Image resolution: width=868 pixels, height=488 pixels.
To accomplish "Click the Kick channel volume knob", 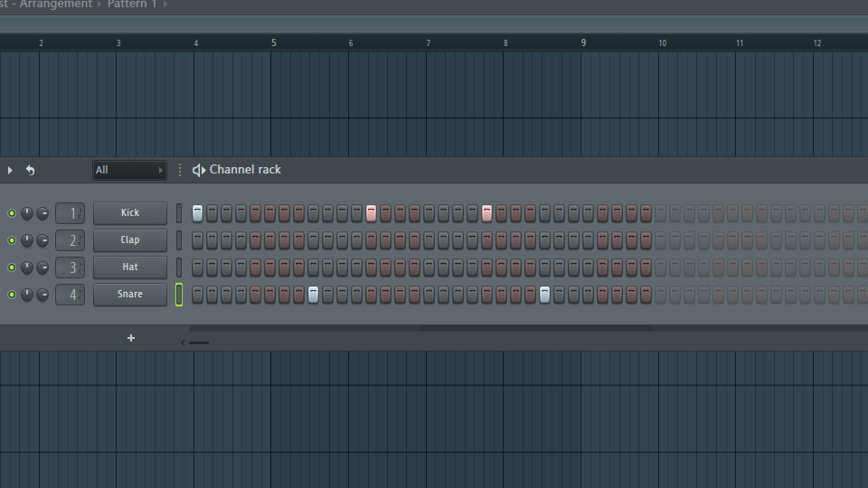I will point(42,213).
